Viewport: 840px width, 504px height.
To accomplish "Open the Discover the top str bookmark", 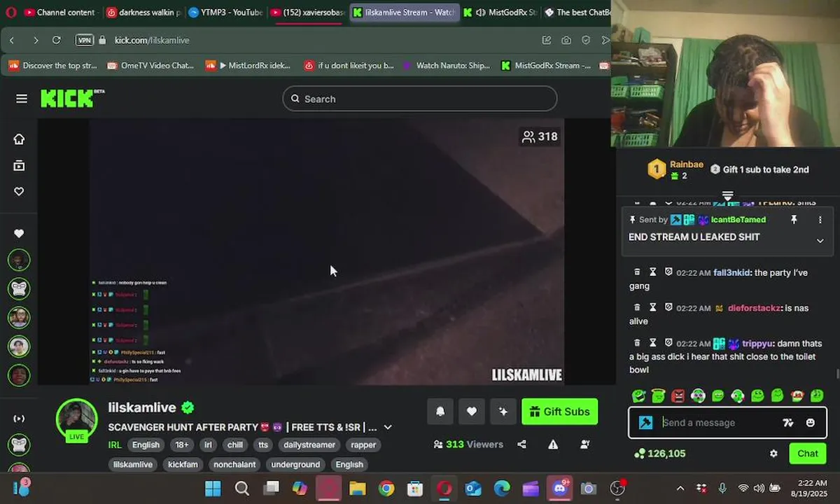I will tap(52, 65).
